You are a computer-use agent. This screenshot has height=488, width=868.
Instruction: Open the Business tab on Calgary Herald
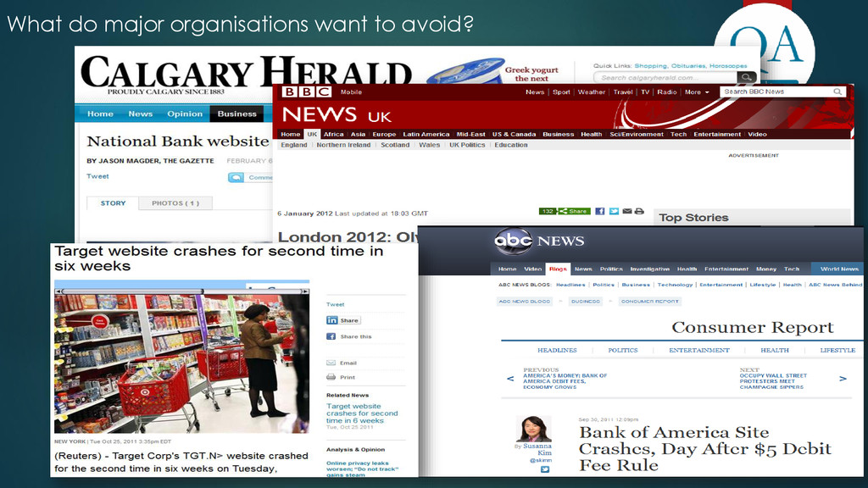(237, 114)
